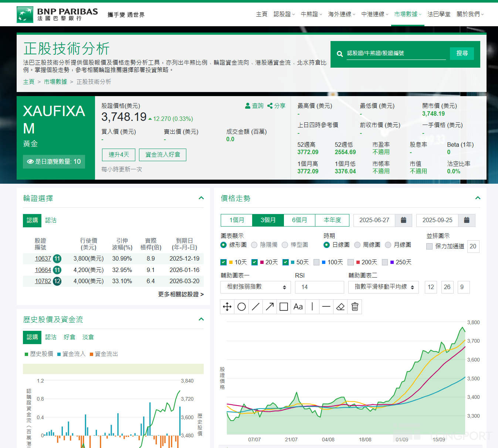This screenshot has width=498, height=448.
Task: Switch to the 6個月 range tab
Action: 299,220
